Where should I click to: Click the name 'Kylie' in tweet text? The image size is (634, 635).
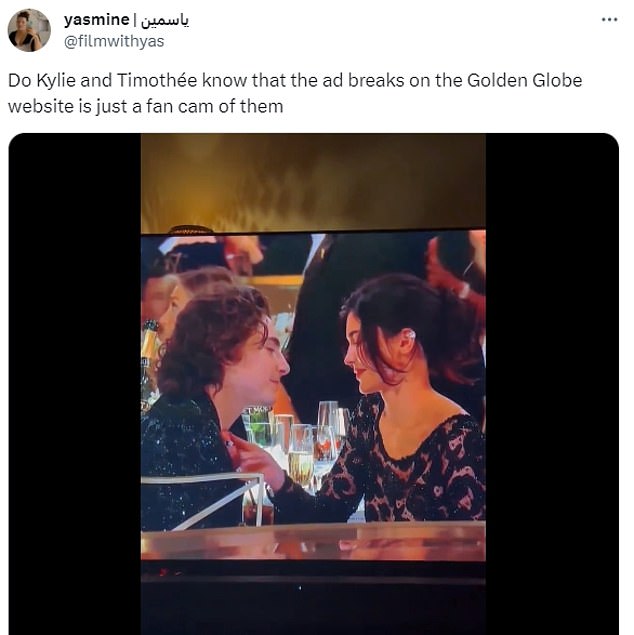(x=56, y=80)
